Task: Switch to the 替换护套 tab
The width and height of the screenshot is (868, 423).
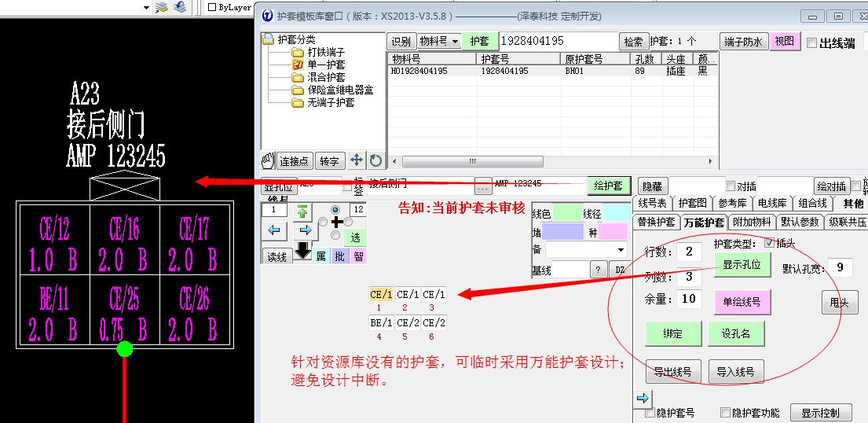Action: (x=656, y=222)
